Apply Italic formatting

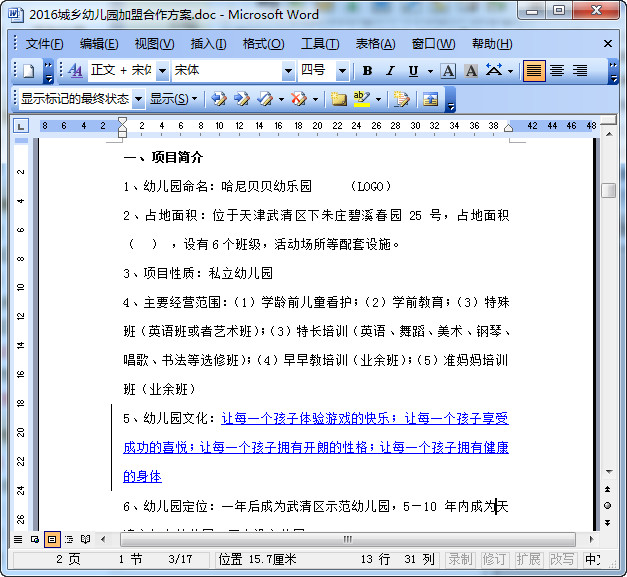[390, 71]
